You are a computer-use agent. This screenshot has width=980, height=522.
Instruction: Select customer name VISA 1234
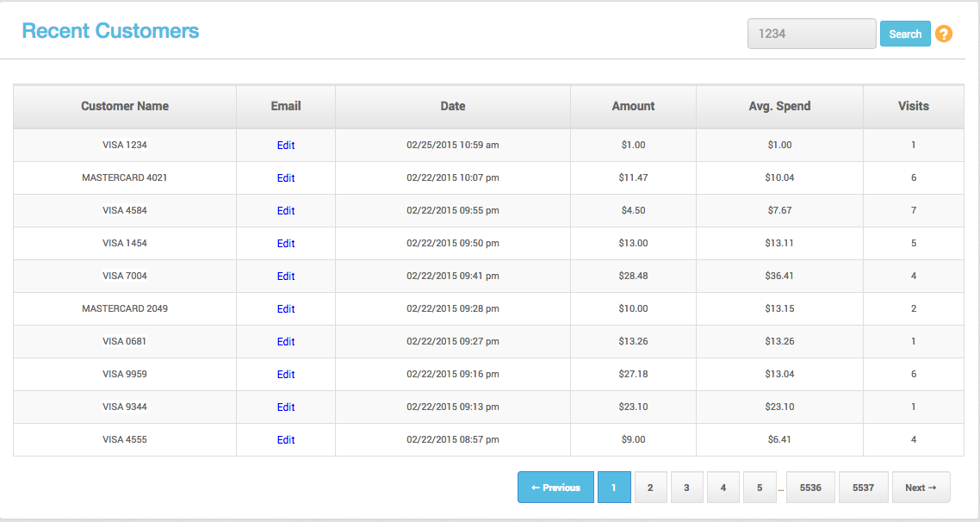(125, 145)
